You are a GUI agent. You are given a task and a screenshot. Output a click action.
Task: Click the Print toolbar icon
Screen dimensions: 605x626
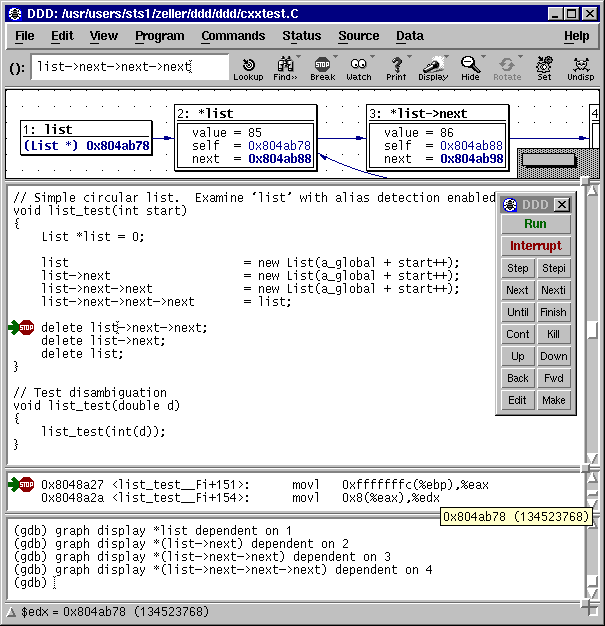point(396,68)
